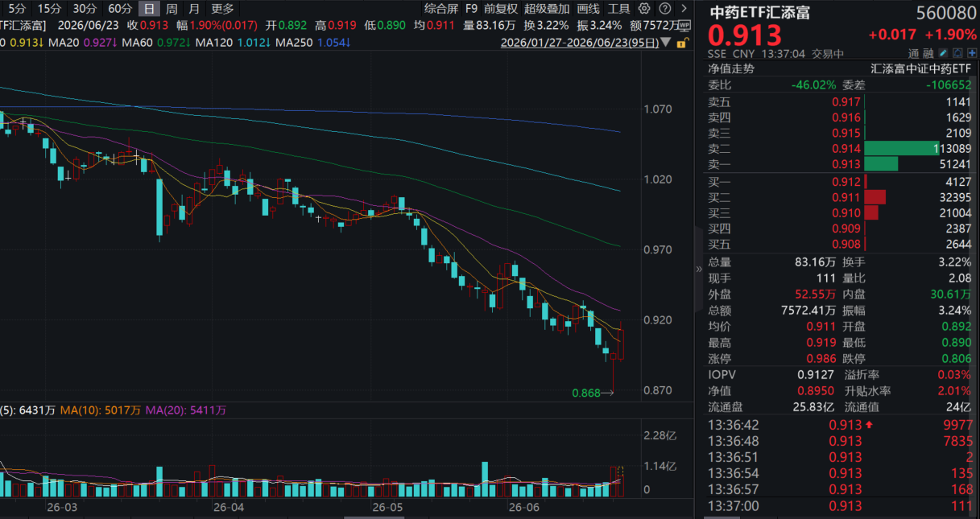980x519 pixels.
Task: Toggle the date range lock icon
Action: (683, 41)
